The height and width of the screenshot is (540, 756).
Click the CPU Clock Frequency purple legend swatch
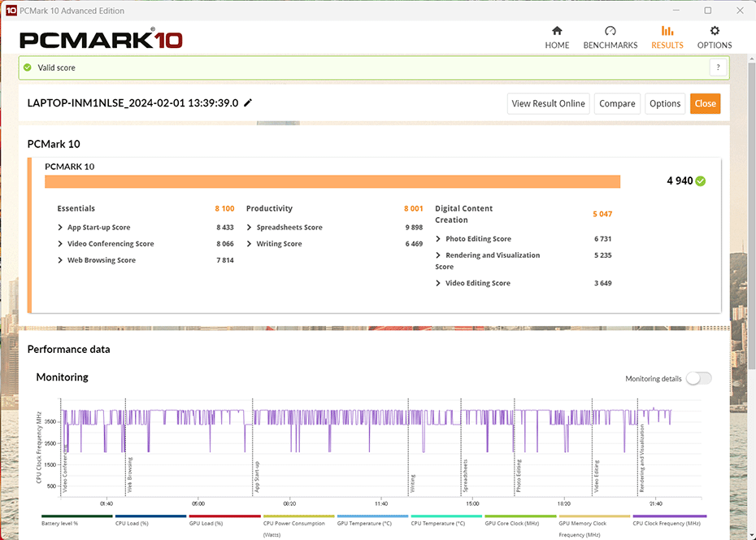click(x=669, y=516)
